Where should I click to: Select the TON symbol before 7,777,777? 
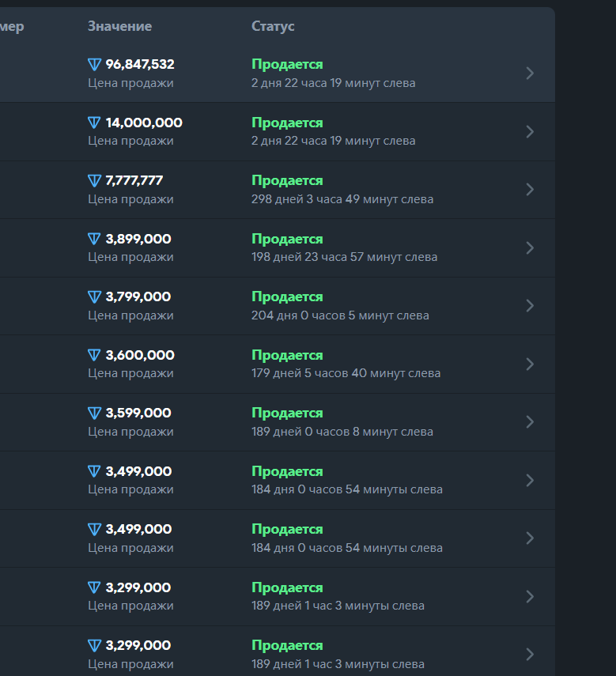point(95,181)
